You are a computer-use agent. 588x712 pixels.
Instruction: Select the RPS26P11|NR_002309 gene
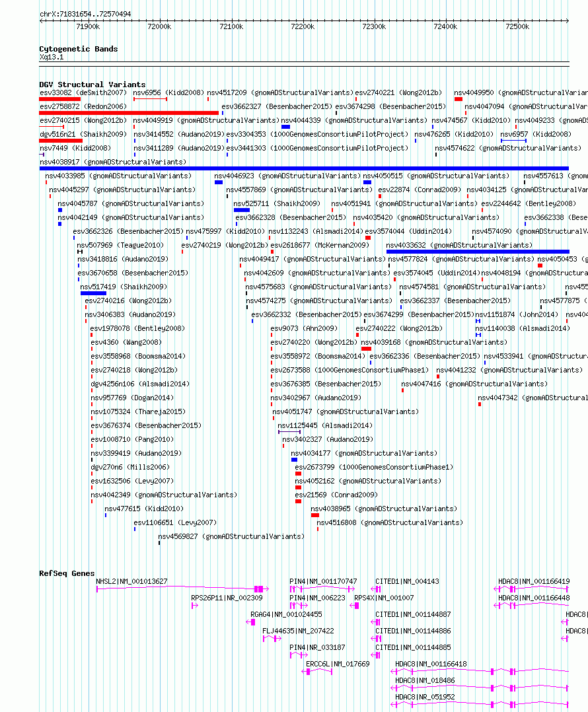pyautogui.click(x=227, y=598)
